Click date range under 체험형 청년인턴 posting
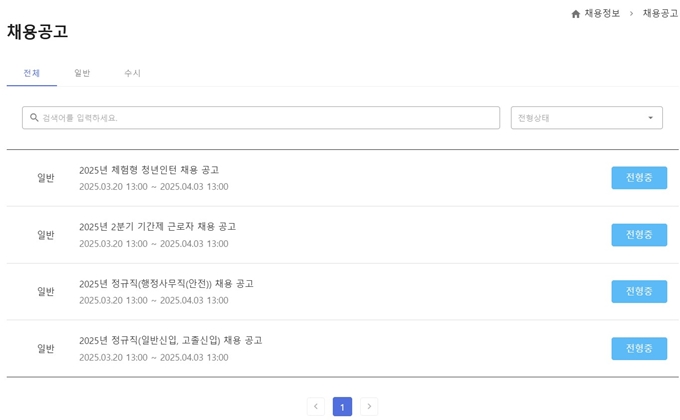 154,187
